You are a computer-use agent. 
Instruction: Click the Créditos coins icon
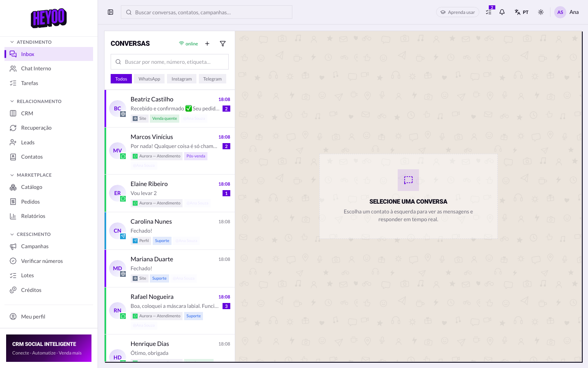click(x=13, y=290)
